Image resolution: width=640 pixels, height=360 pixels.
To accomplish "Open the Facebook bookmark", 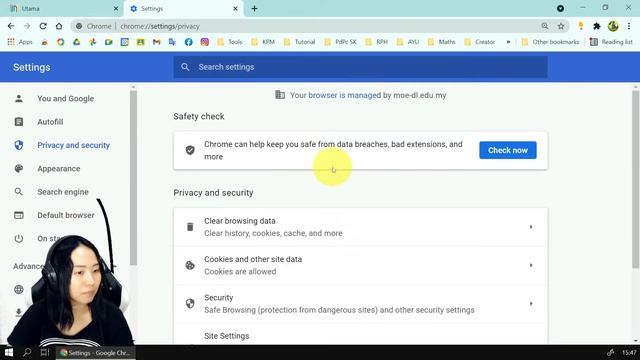I will (x=189, y=42).
